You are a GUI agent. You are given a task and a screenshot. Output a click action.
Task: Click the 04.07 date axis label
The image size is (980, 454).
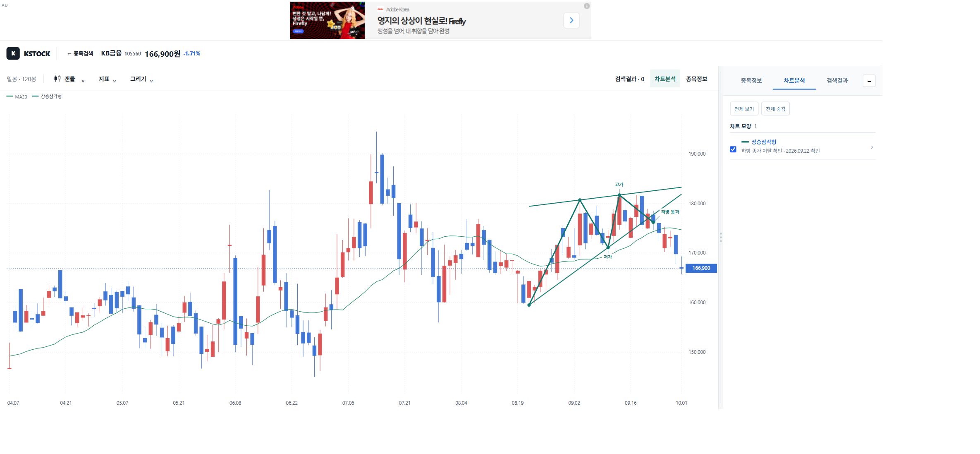pyautogui.click(x=13, y=403)
